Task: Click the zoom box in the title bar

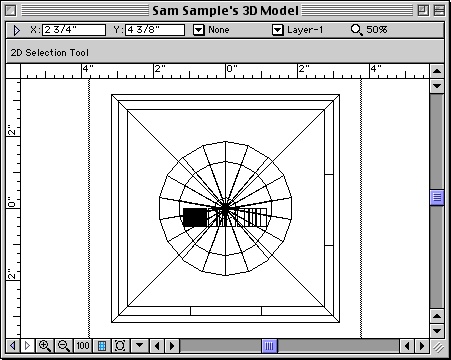Action: (423, 11)
